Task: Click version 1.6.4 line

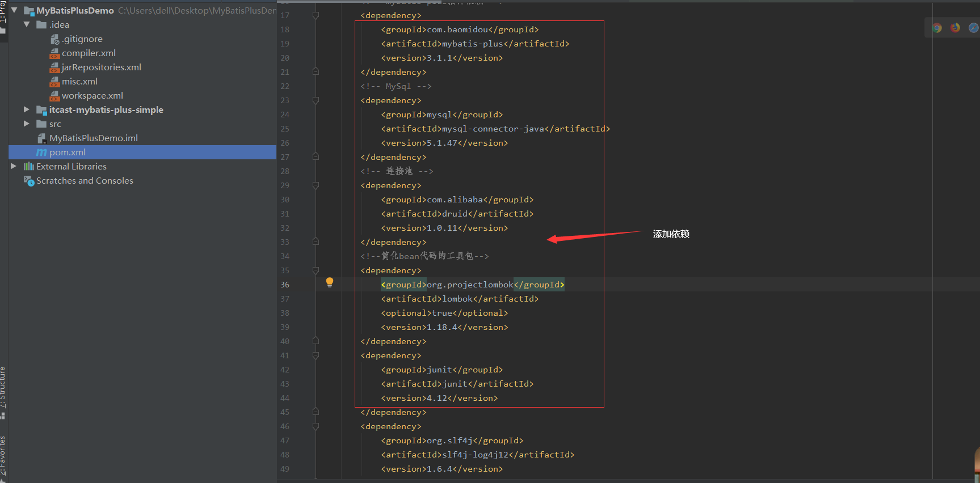Action: pos(442,469)
